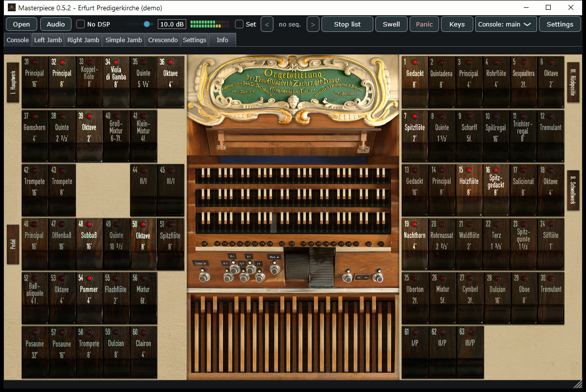Pull stop 59 Dulcian 8'
This screenshot has height=392, width=586.
(x=116, y=352)
